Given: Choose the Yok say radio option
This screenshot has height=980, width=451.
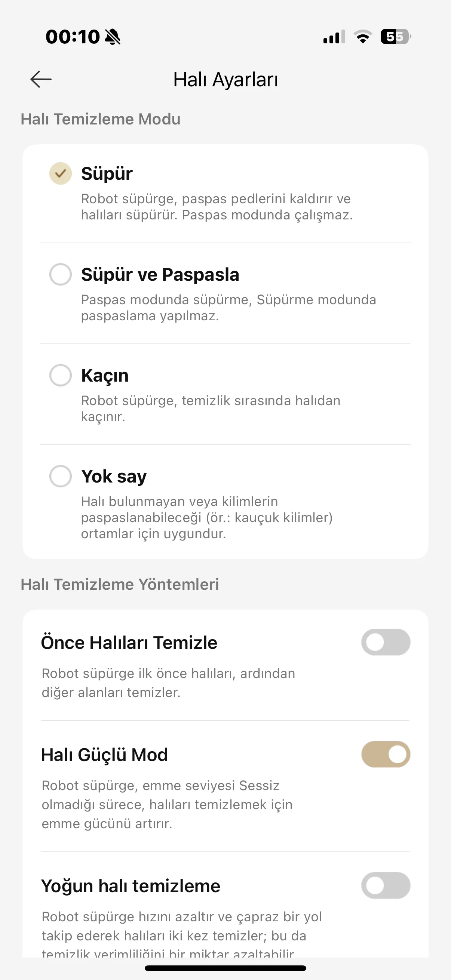Looking at the screenshot, I should pos(61,476).
